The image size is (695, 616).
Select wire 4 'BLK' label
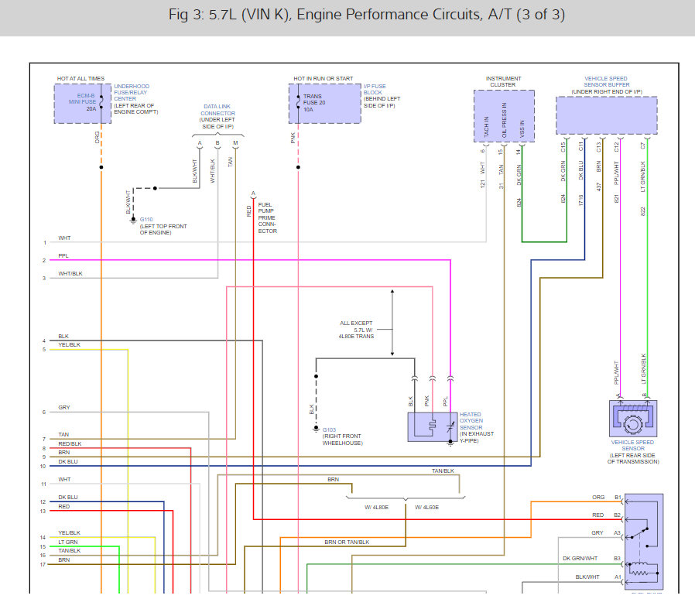(63, 337)
